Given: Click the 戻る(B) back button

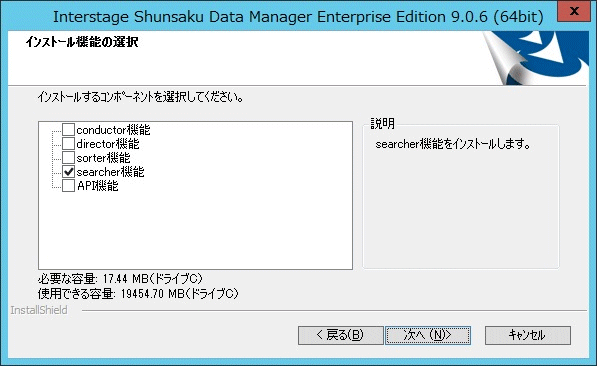Looking at the screenshot, I should [340, 335].
